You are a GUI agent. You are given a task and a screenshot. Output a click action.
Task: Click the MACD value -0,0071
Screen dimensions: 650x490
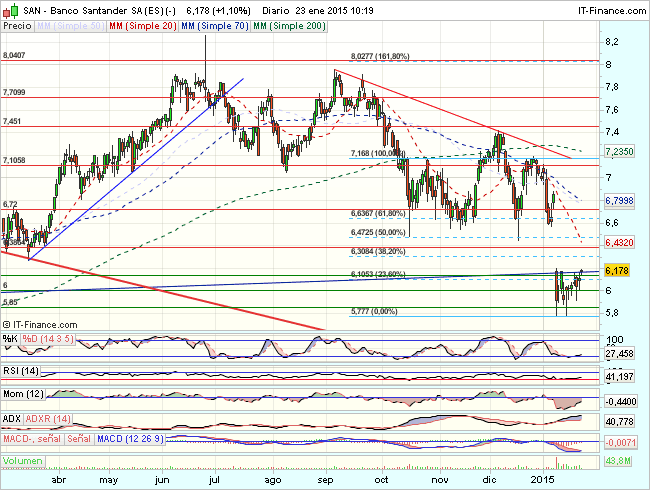620,443
